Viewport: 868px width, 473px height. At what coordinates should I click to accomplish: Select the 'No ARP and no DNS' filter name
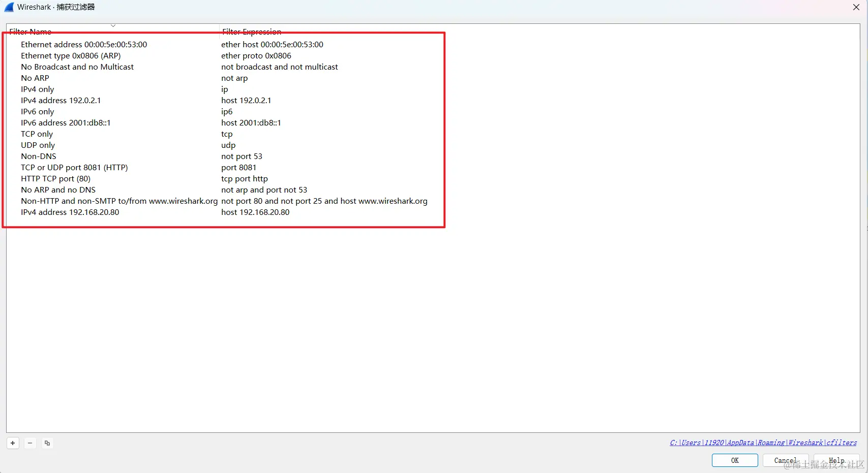click(58, 190)
